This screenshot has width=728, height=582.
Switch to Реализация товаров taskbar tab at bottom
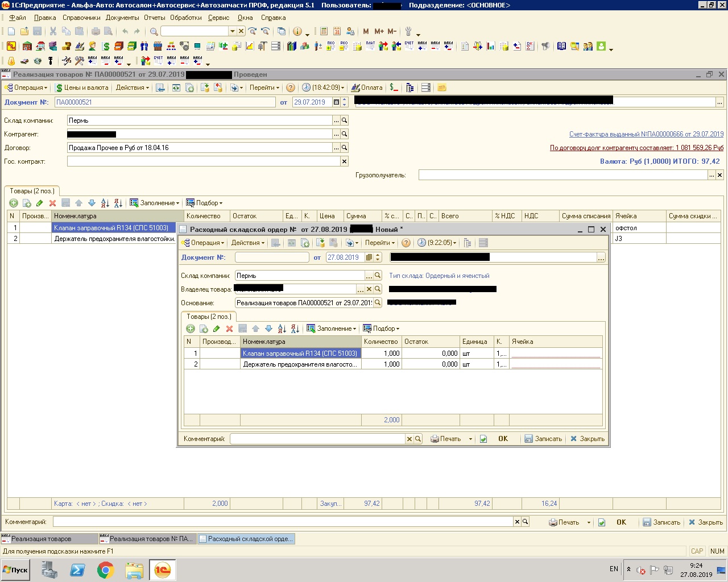pos(48,539)
